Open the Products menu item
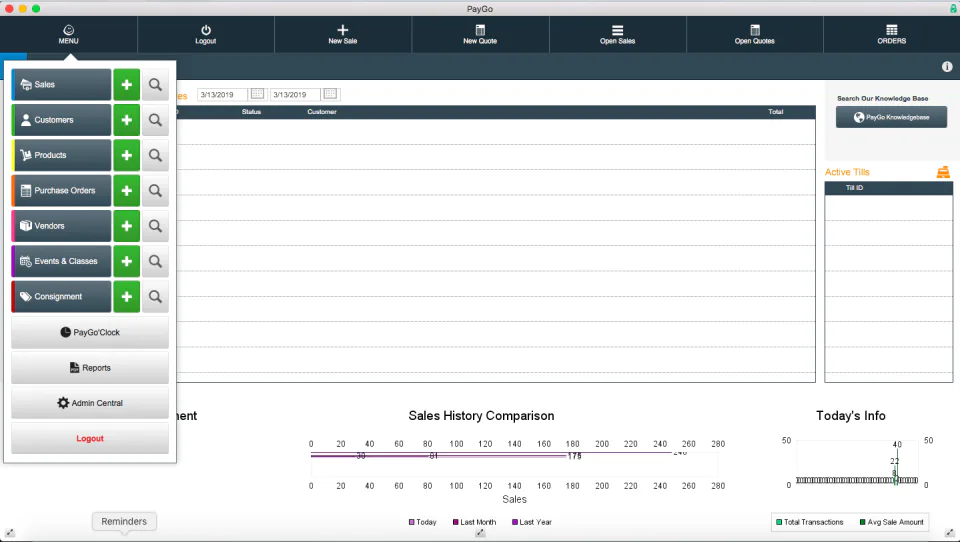The width and height of the screenshot is (960, 542). pos(61,155)
